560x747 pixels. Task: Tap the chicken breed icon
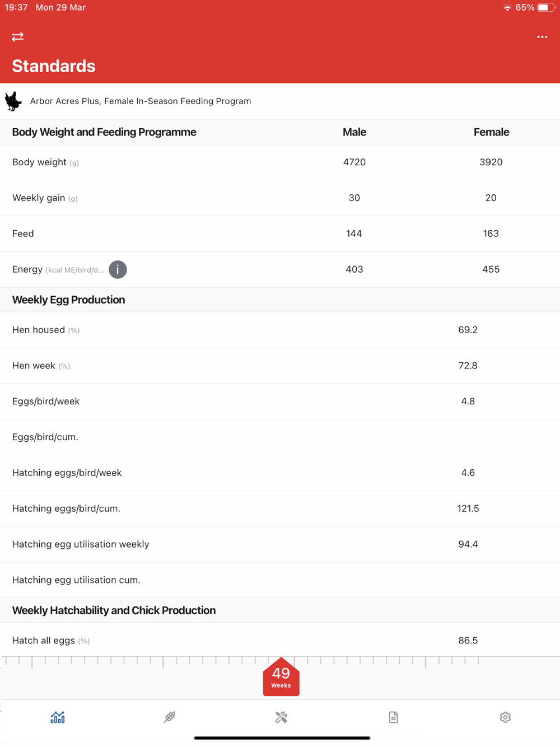(13, 101)
